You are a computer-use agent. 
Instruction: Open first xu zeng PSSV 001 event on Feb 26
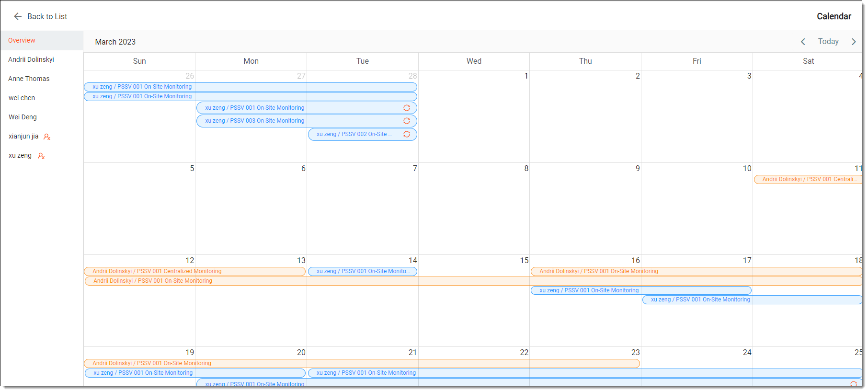click(x=251, y=87)
